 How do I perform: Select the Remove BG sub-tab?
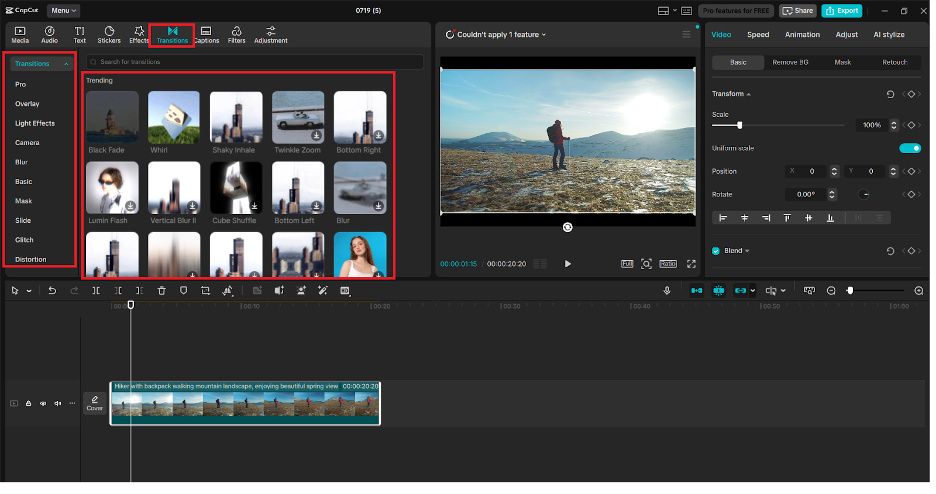[790, 63]
